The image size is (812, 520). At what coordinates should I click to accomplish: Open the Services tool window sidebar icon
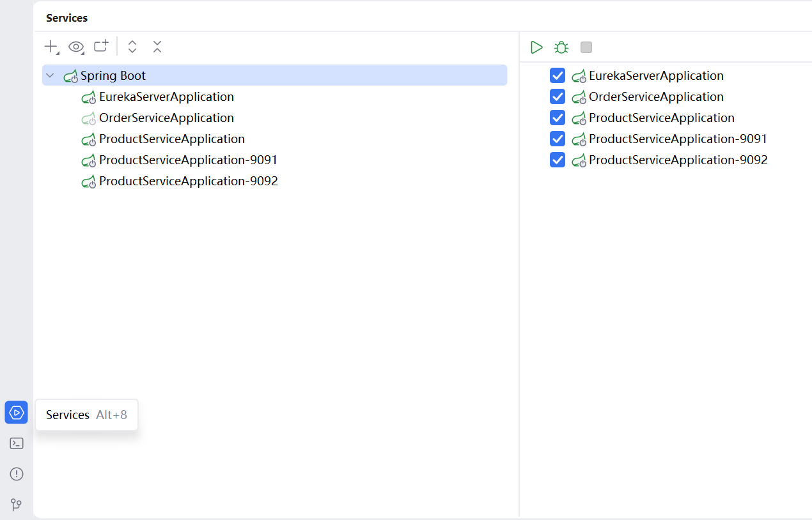click(17, 413)
